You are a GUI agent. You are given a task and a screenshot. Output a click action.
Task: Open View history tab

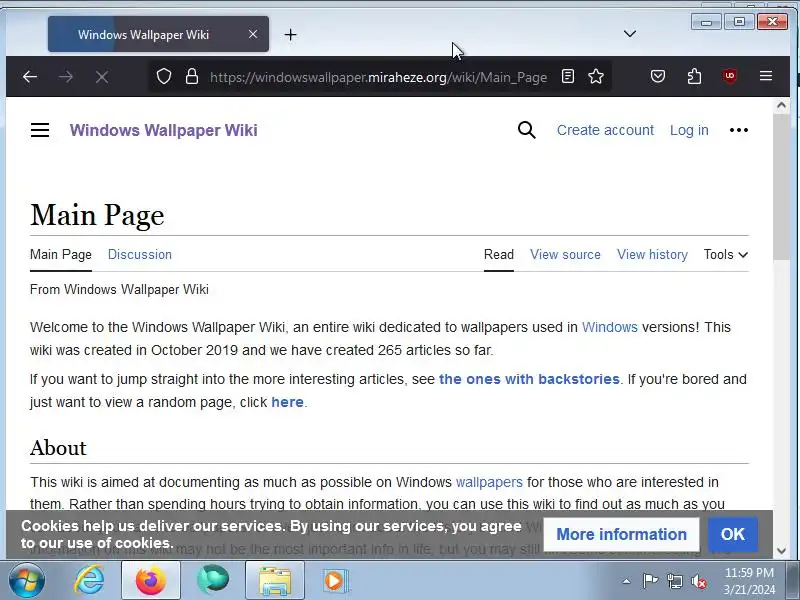pyautogui.click(x=653, y=255)
